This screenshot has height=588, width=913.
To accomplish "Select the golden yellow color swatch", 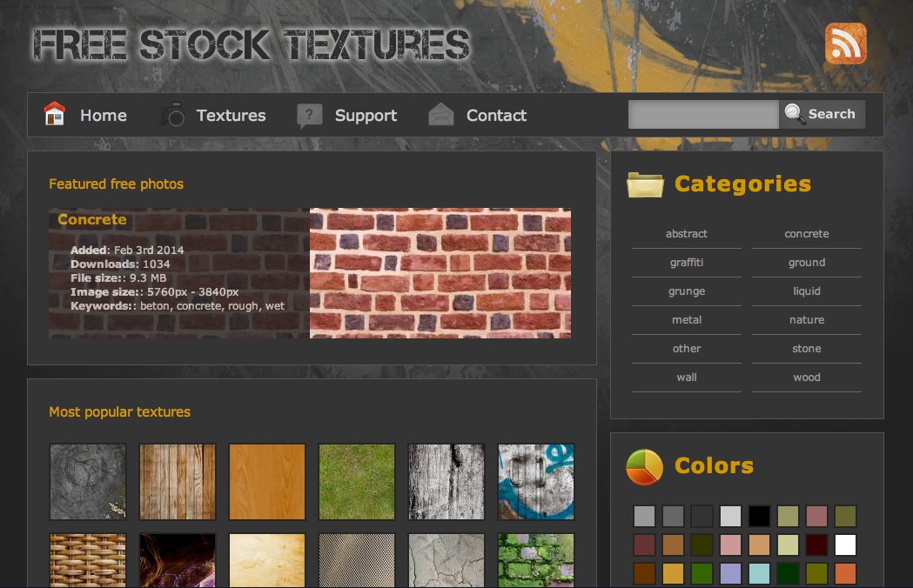I will click(x=673, y=573).
